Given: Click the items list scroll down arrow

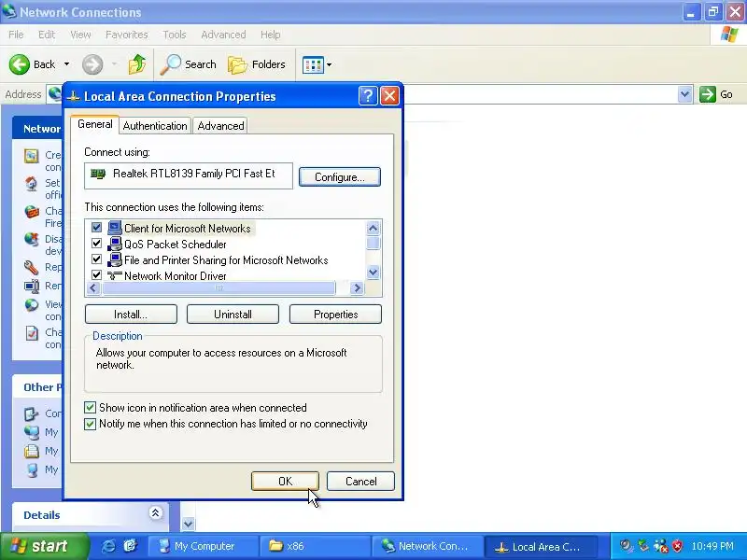Looking at the screenshot, I should (373, 273).
